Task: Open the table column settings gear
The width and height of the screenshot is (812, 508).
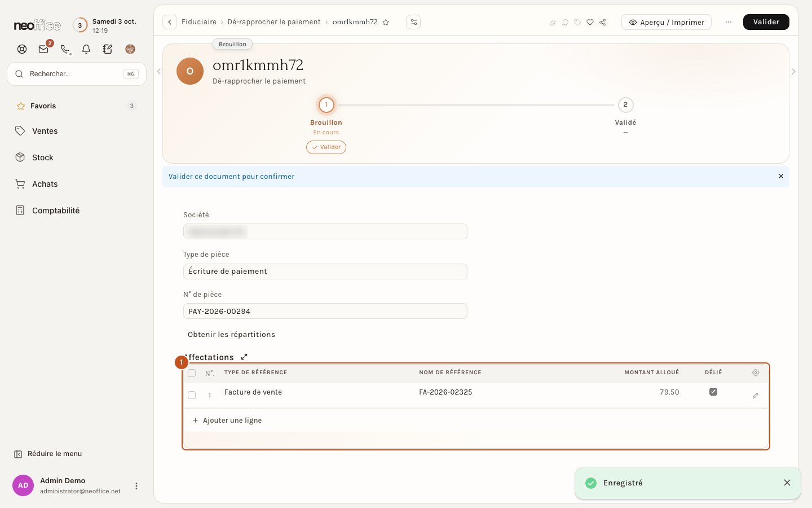Action: tap(756, 373)
